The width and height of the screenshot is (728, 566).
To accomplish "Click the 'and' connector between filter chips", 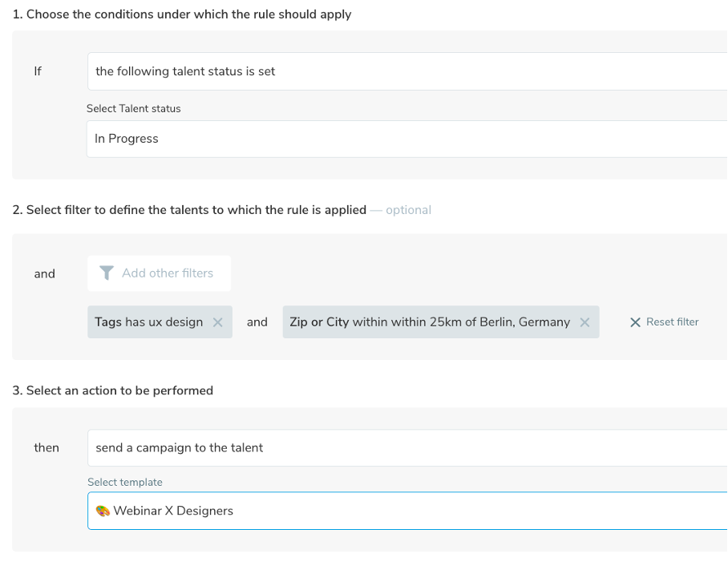I will pos(257,322).
